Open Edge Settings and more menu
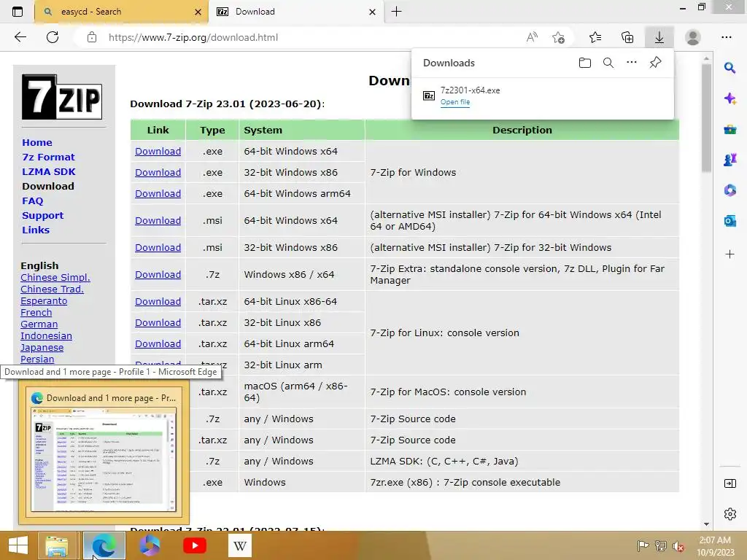 (726, 37)
